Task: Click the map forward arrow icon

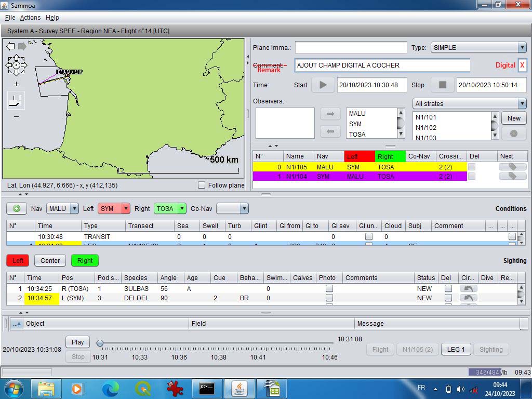Action: coord(22,46)
